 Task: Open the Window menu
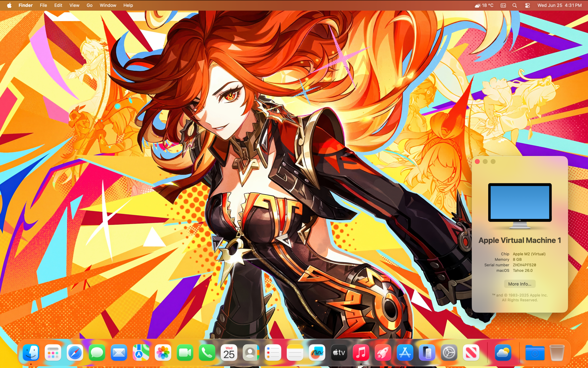tap(108, 5)
